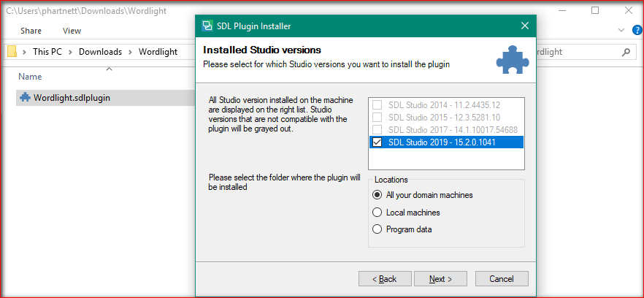The height and width of the screenshot is (298, 644).
Task: Click the yellow folder icon in address bar
Action: [12, 52]
